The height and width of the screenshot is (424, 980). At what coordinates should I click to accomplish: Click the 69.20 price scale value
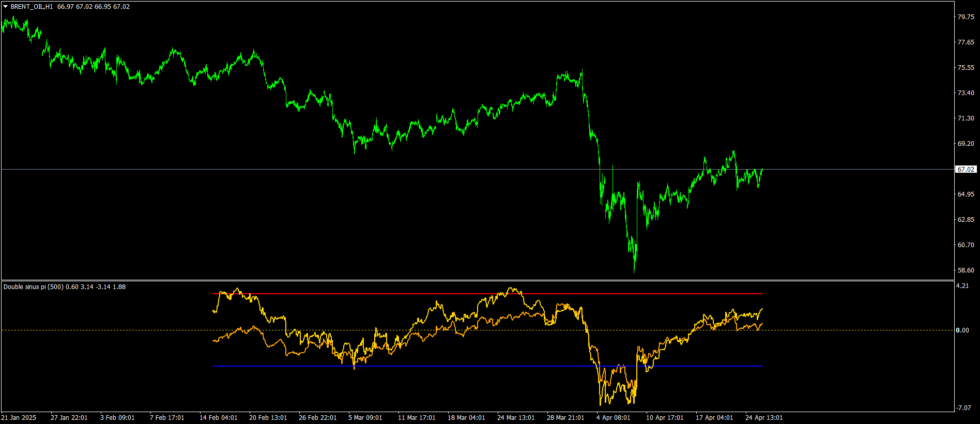966,144
